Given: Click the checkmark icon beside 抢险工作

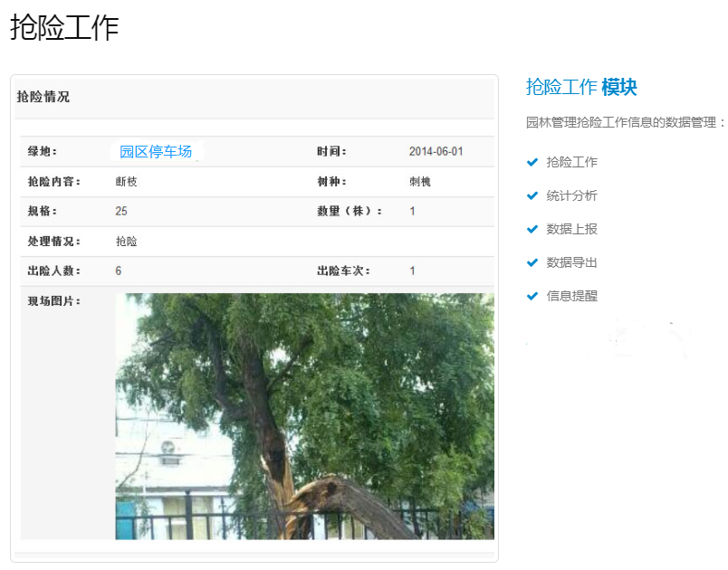Looking at the screenshot, I should 532,162.
